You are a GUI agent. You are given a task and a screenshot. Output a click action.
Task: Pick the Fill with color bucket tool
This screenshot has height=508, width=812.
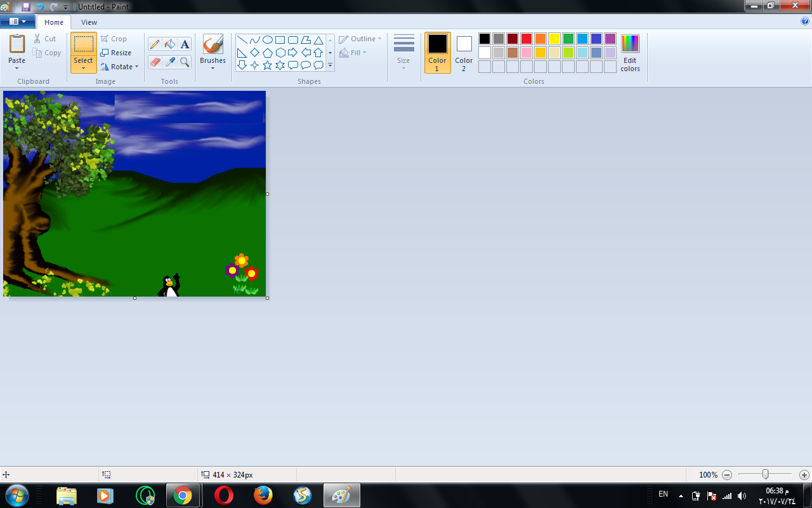tap(169, 44)
